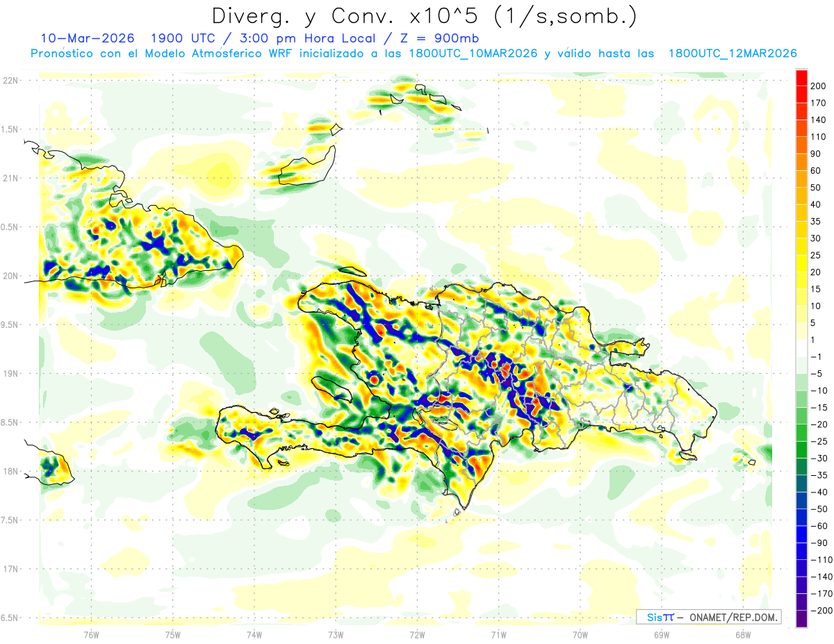This screenshot has width=834, height=644.
Task: Click the latitude label "0.5N"
Action: [x=10, y=227]
